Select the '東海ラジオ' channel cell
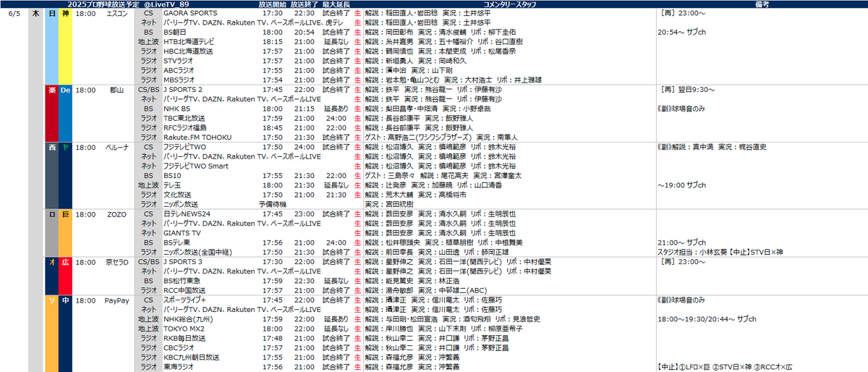The height and width of the screenshot is (372, 868). (x=178, y=366)
